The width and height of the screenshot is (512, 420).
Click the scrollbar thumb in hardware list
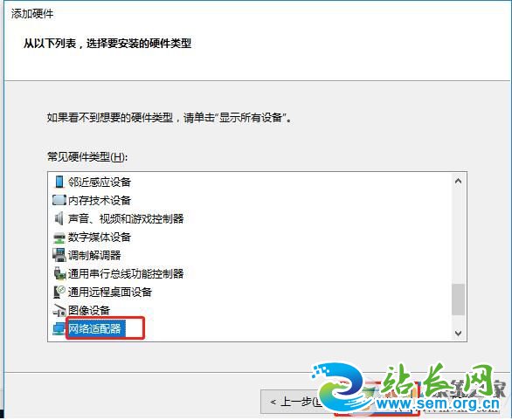click(x=458, y=300)
